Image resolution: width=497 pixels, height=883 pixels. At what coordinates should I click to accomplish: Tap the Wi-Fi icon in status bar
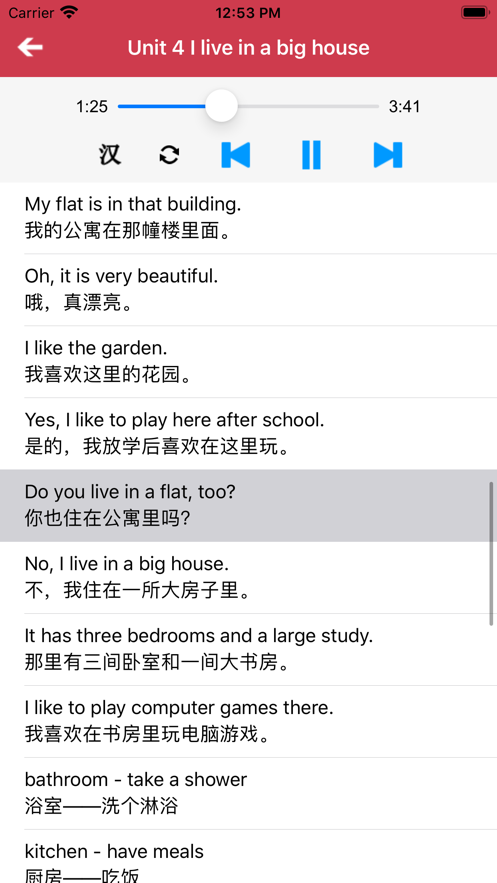click(x=70, y=12)
